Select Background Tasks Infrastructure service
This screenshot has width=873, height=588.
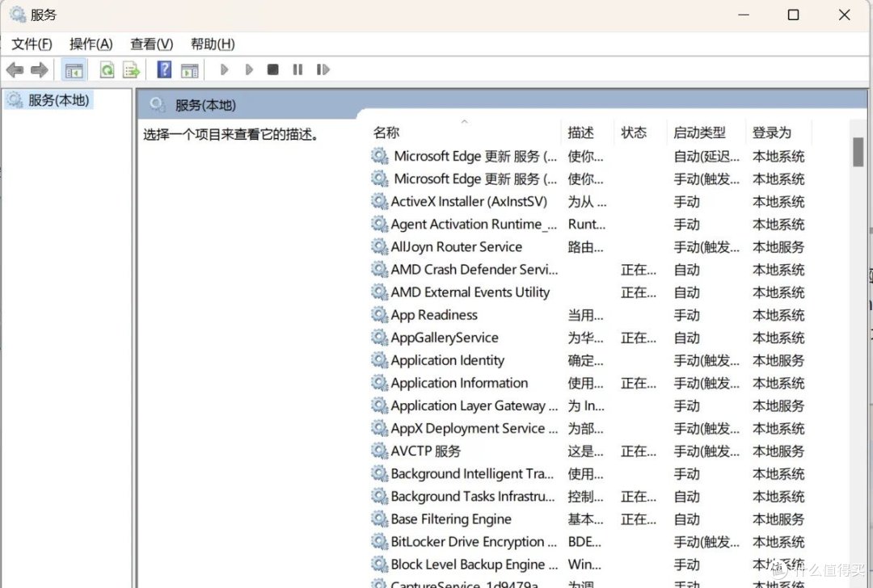tap(588, 497)
